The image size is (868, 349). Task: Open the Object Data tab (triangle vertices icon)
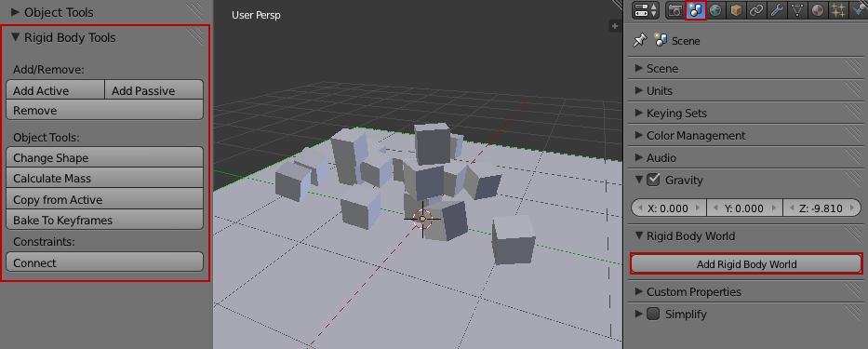(x=796, y=10)
